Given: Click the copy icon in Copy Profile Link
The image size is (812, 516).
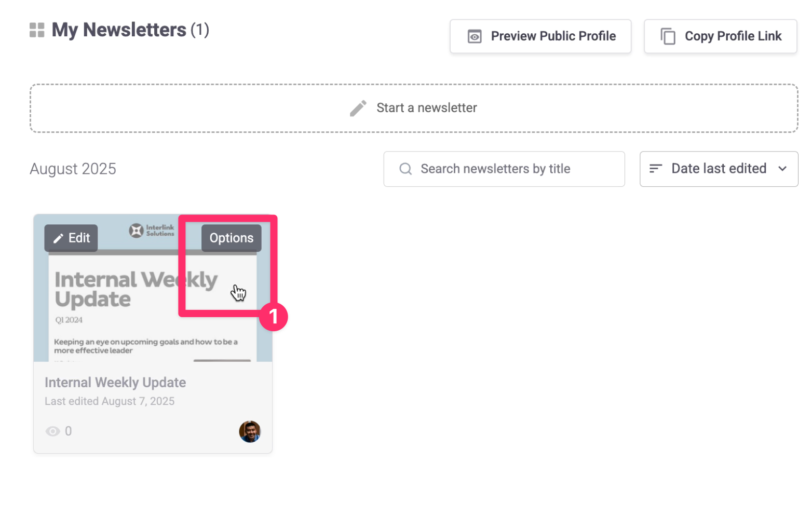Looking at the screenshot, I should point(668,36).
